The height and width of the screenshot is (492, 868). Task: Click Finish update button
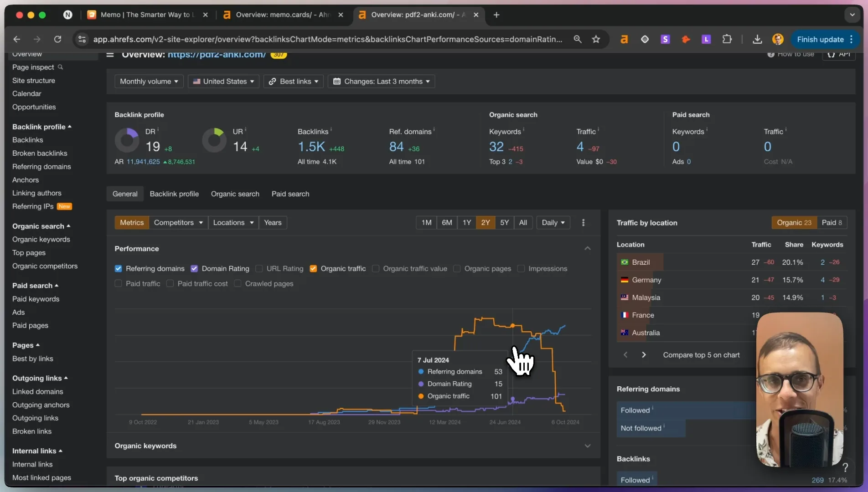coord(825,39)
